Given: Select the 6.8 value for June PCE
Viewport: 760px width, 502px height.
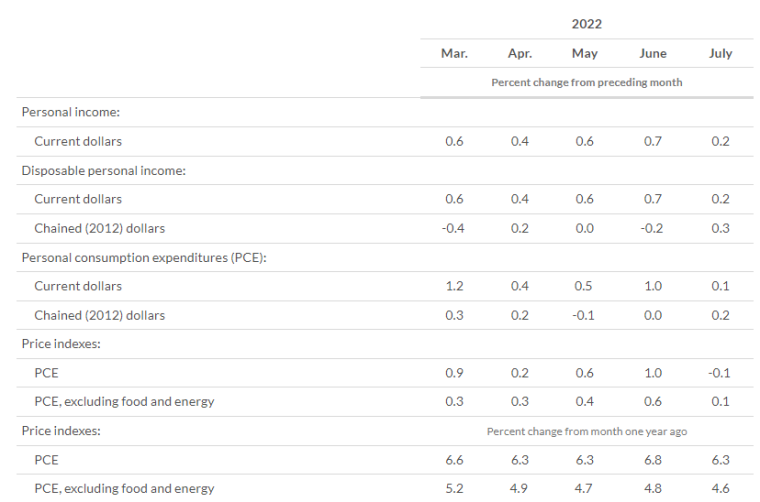Looking at the screenshot, I should coord(653,460).
